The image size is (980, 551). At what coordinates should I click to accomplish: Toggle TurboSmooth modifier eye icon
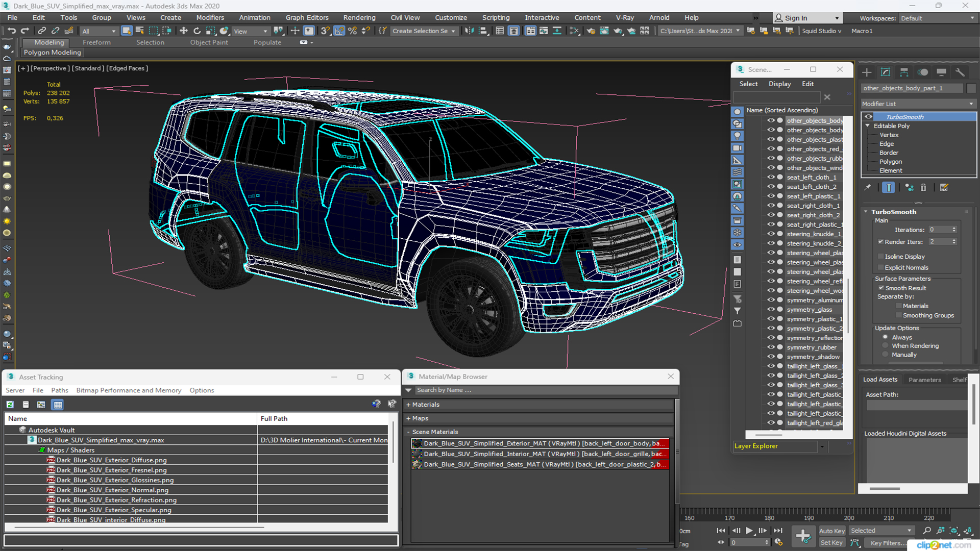868,117
